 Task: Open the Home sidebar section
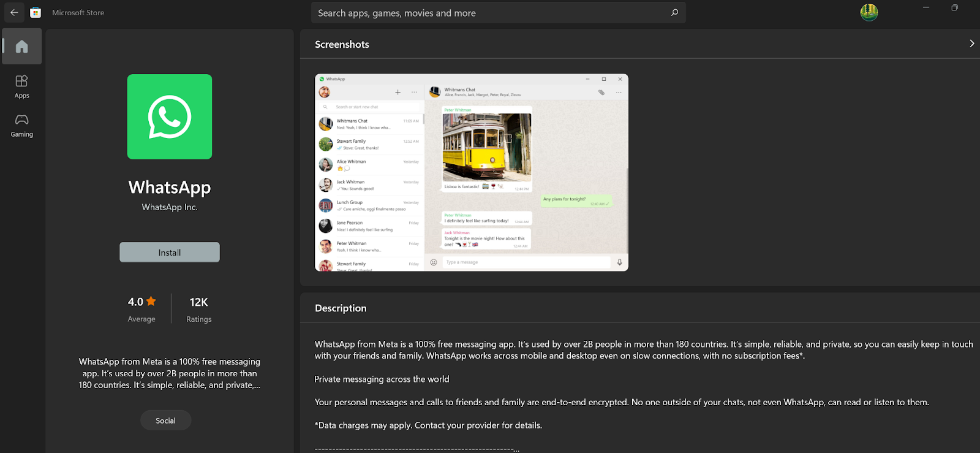22,47
